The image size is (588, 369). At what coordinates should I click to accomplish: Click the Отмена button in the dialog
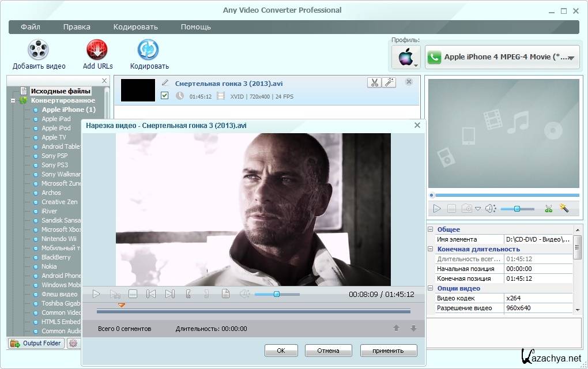[329, 350]
